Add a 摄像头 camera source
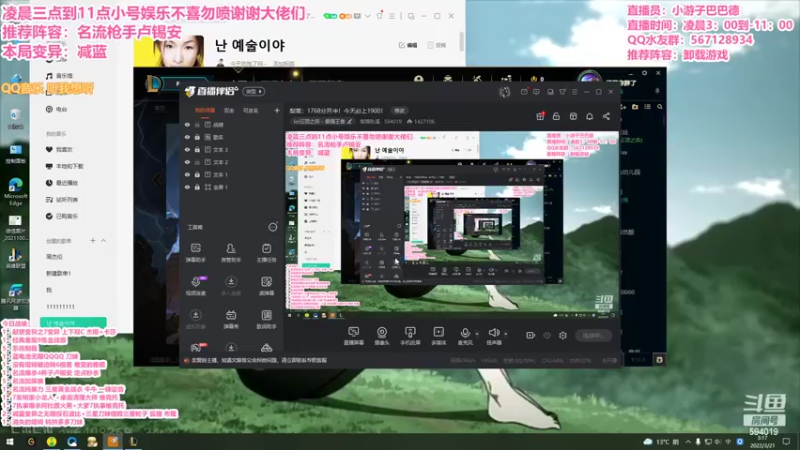This screenshot has width=800, height=450. (382, 336)
